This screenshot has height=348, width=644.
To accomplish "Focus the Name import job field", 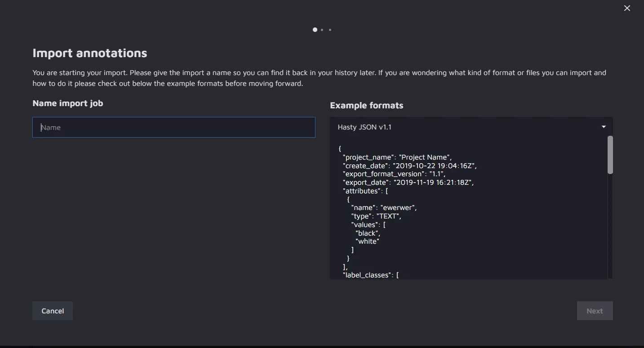I will 174,127.
